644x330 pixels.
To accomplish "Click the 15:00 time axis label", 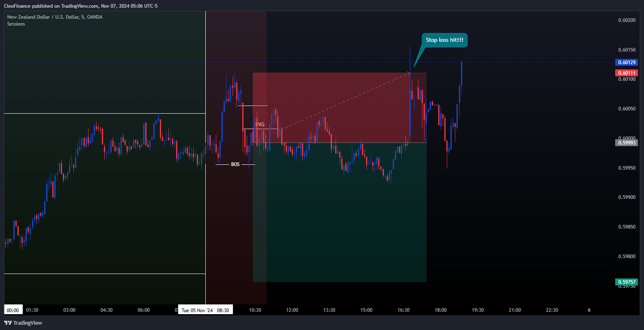I will click(366, 310).
